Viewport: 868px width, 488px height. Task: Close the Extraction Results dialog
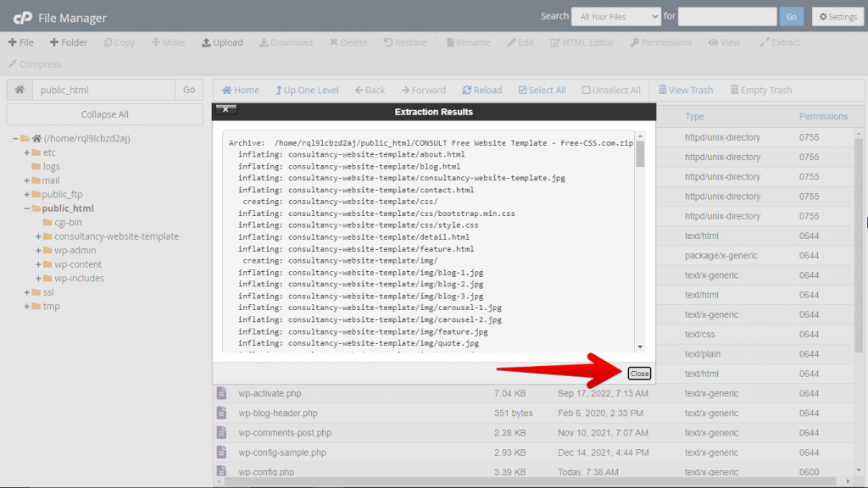click(x=639, y=374)
